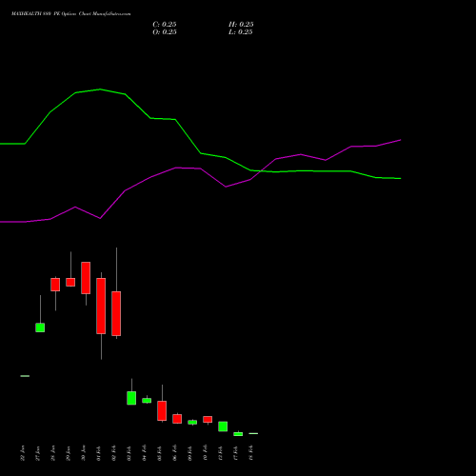Click the MAXHEALTH PE Options Chart title
The height and width of the screenshot is (476, 476).
coord(71,14)
